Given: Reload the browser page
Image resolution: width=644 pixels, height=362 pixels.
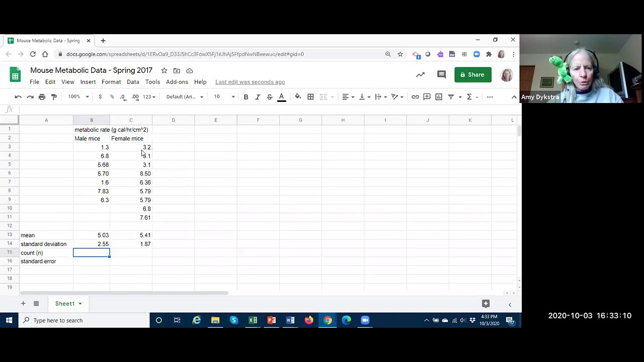Looking at the screenshot, I should pyautogui.click(x=33, y=54).
